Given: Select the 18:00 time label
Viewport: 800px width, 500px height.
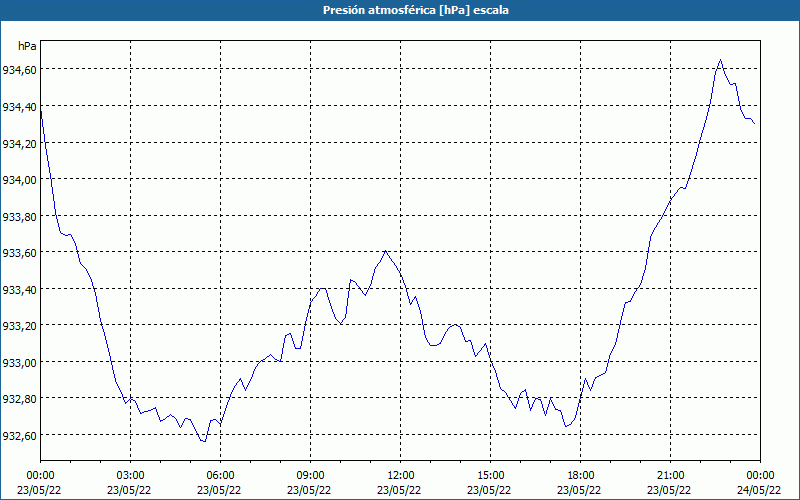Looking at the screenshot, I should tap(581, 476).
